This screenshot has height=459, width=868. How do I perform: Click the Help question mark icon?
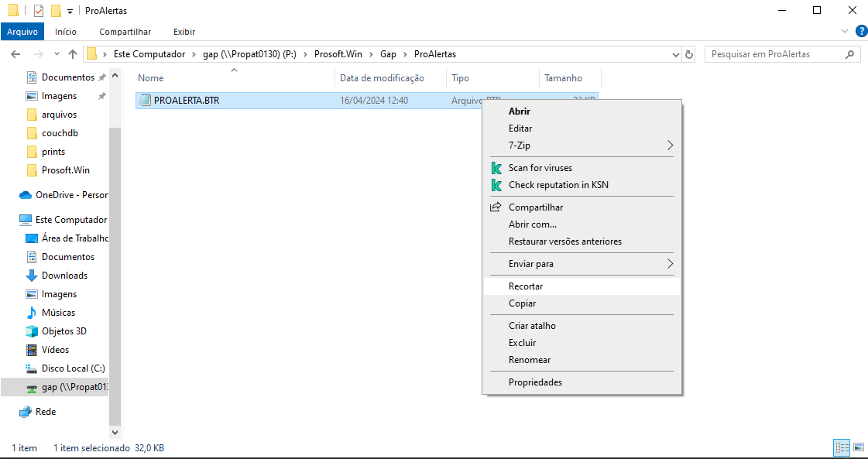click(860, 32)
